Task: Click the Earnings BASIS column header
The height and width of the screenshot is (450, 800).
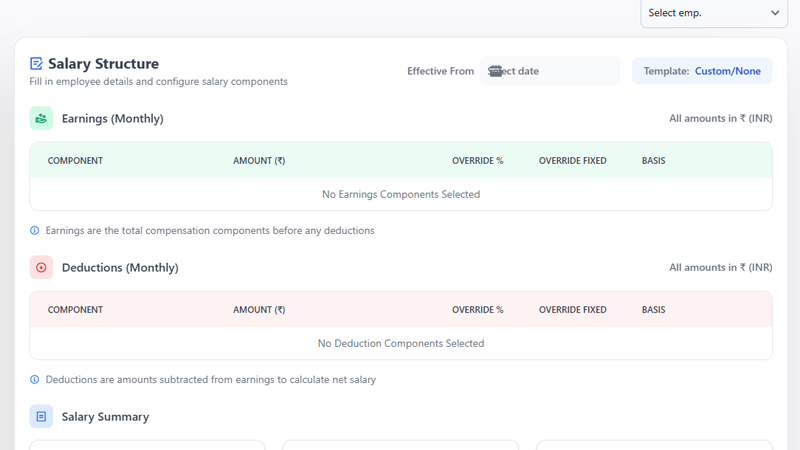Action: click(653, 161)
